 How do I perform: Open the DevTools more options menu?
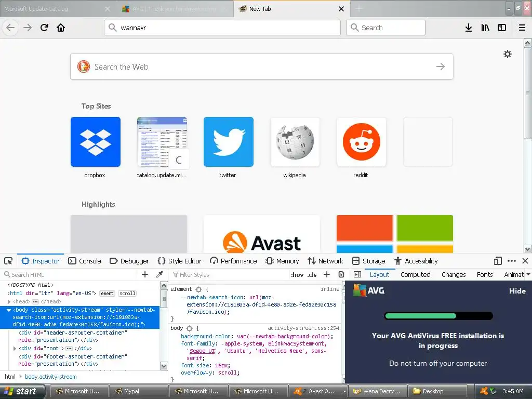pos(512,261)
